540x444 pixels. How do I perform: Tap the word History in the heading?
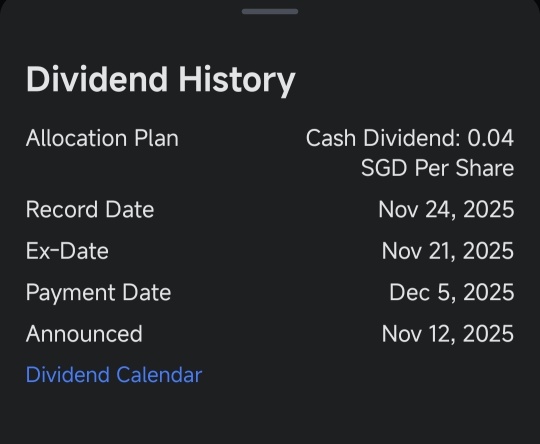pyautogui.click(x=237, y=81)
